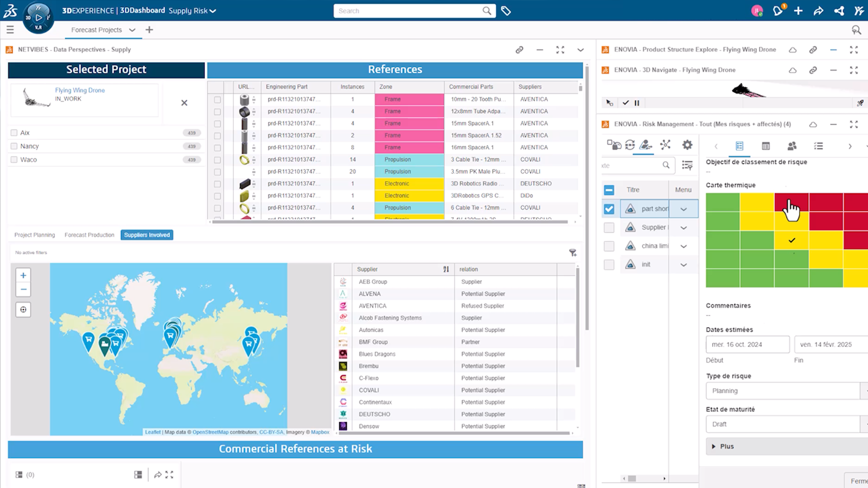Click the link icon in Supply widget header
Image resolution: width=868 pixels, height=488 pixels.
click(519, 50)
